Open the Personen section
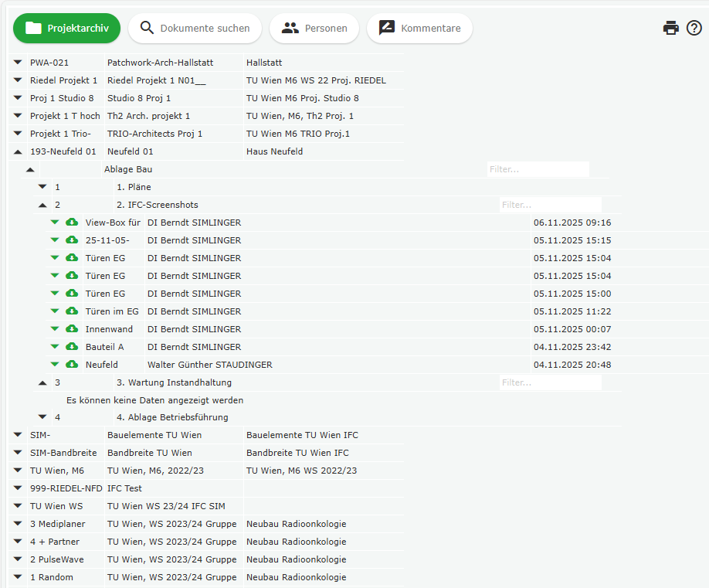709x588 pixels. [314, 28]
